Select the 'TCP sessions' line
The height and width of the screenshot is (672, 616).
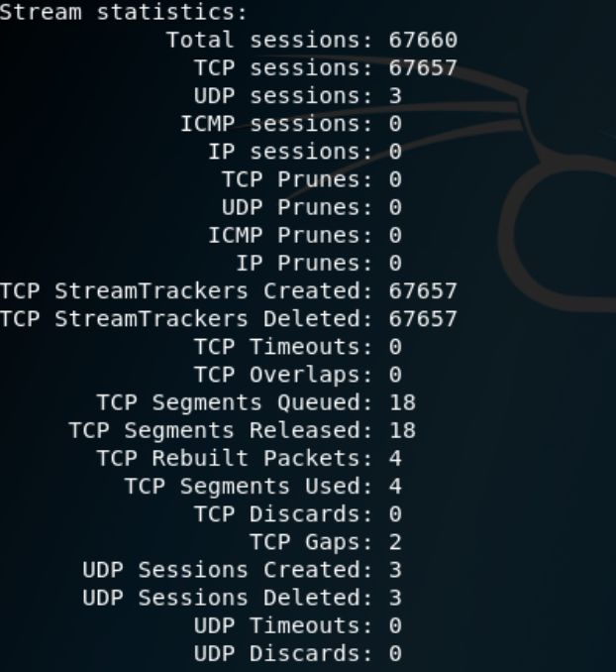point(326,67)
